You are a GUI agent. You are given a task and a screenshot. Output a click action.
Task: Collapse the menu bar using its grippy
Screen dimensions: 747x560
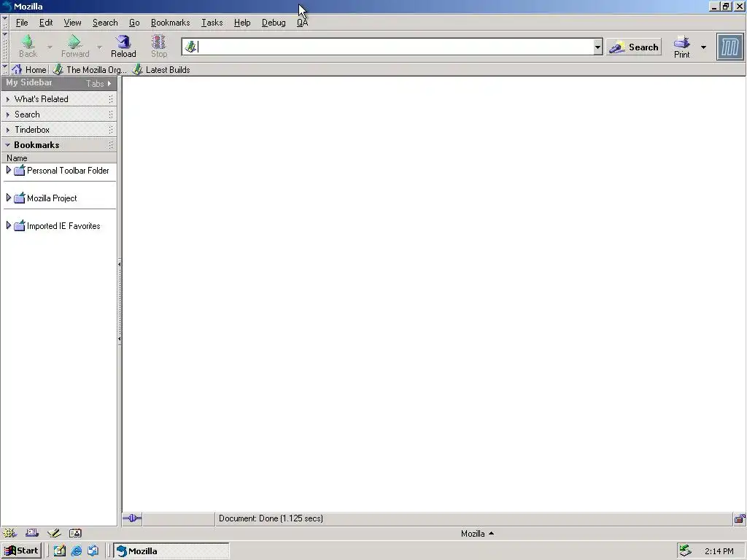pos(5,23)
